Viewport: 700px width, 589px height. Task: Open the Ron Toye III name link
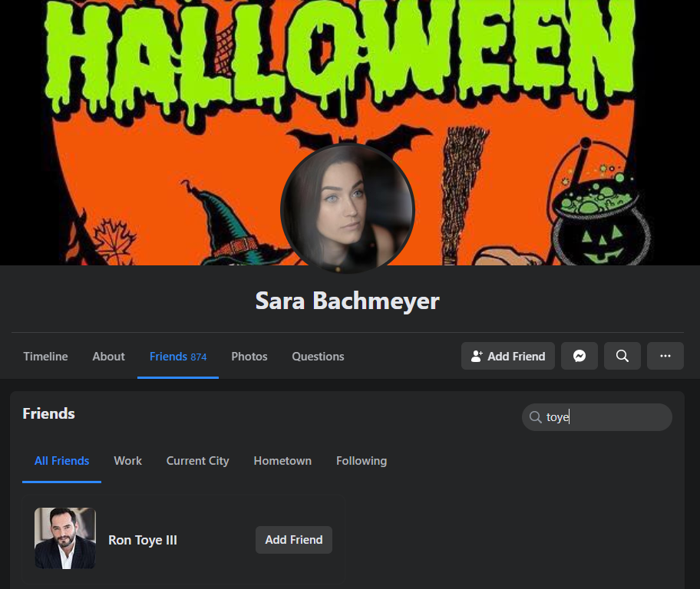pos(143,540)
